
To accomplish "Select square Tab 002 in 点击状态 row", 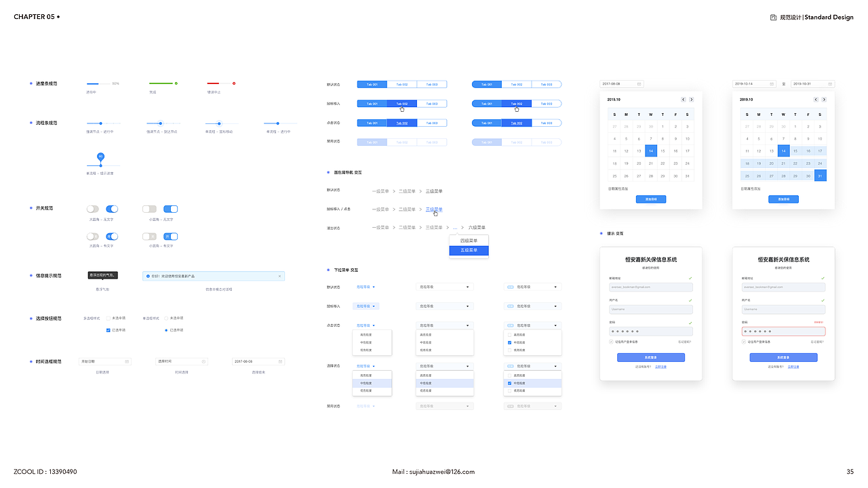I will [x=402, y=123].
